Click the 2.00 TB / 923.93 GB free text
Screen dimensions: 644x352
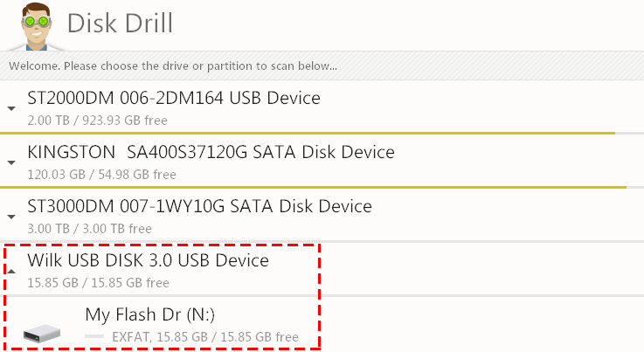[97, 121]
